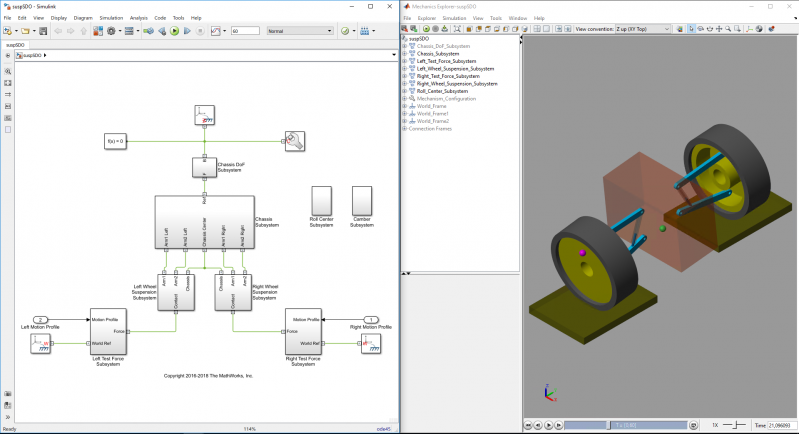
Task: Open the Explorer menu in Mechanics Explorer
Action: pos(426,18)
